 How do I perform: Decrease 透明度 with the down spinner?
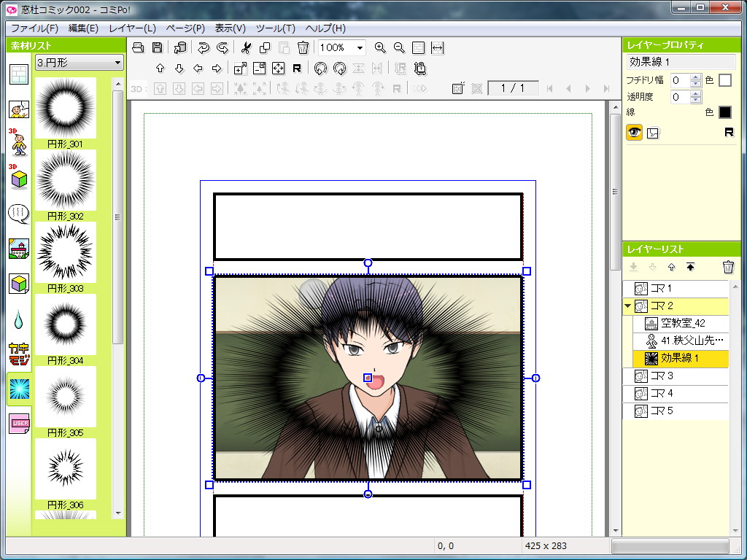[696, 101]
